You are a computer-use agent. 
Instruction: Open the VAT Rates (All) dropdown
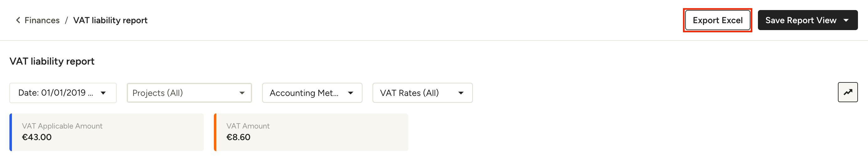(x=422, y=93)
